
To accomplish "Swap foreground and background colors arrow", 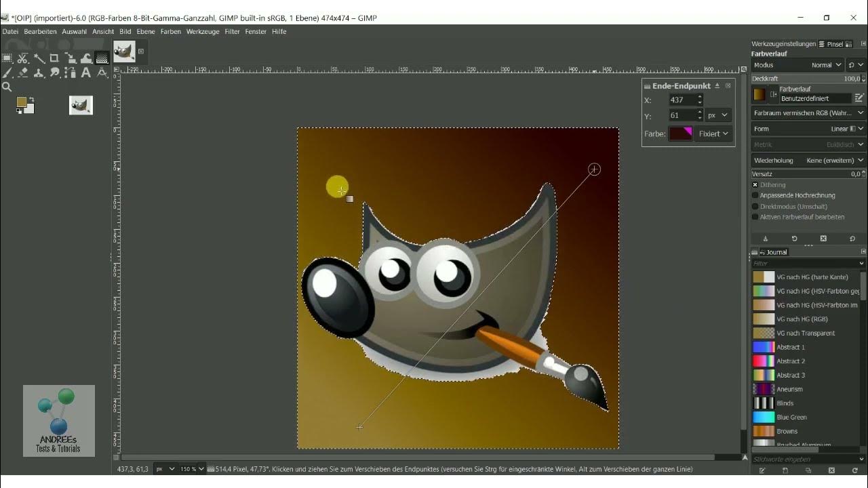I will coord(31,99).
